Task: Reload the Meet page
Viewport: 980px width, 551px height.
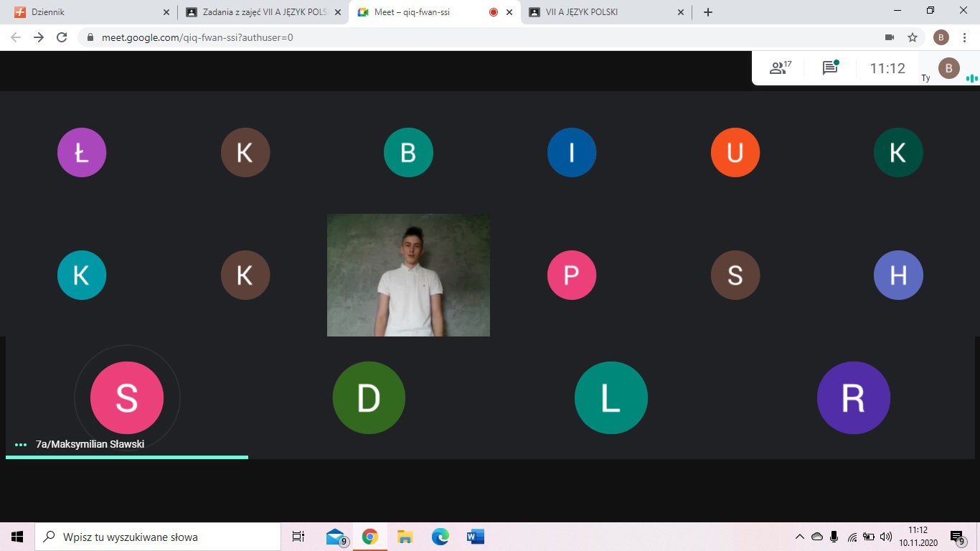Action: [x=62, y=37]
